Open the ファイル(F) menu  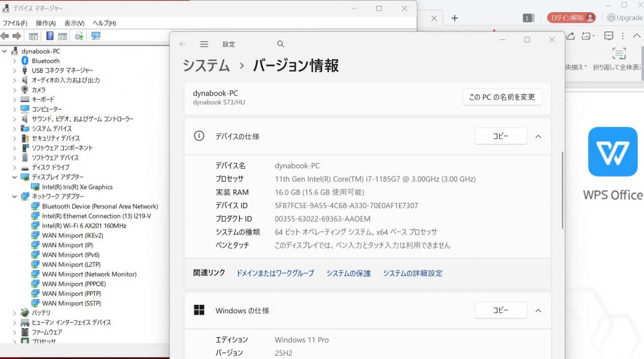15,23
